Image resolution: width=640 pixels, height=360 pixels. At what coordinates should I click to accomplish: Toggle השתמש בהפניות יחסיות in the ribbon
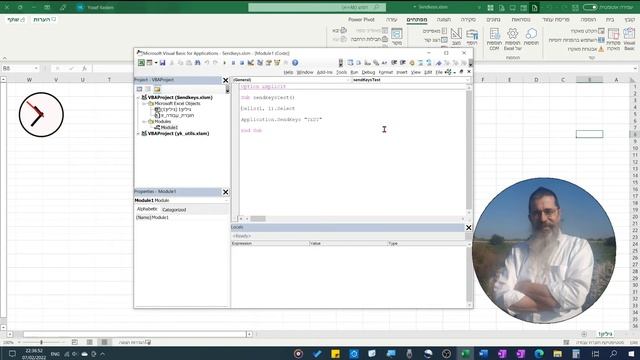(x=576, y=40)
